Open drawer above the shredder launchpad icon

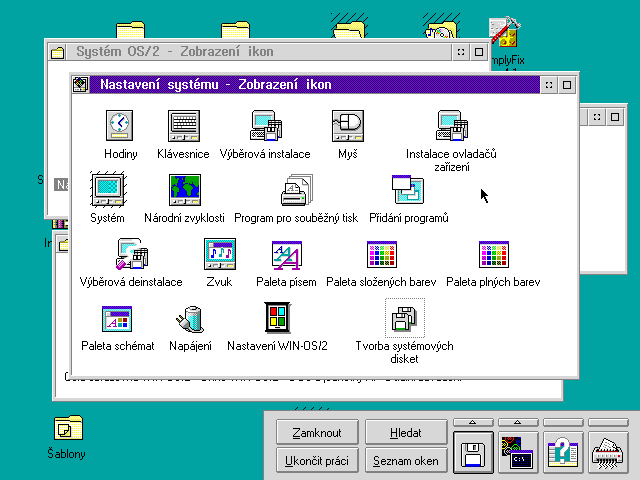click(x=607, y=422)
